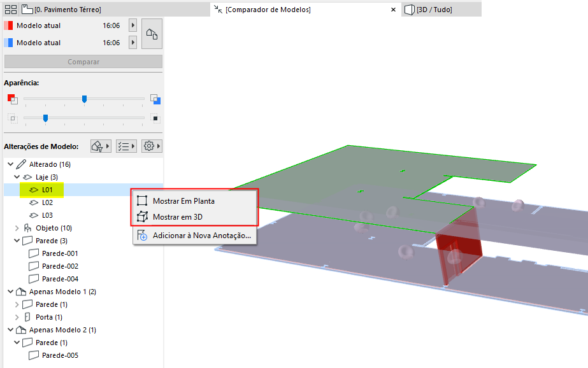Open the list options dropdown button
Screen dimensions: 588x368
coord(126,146)
